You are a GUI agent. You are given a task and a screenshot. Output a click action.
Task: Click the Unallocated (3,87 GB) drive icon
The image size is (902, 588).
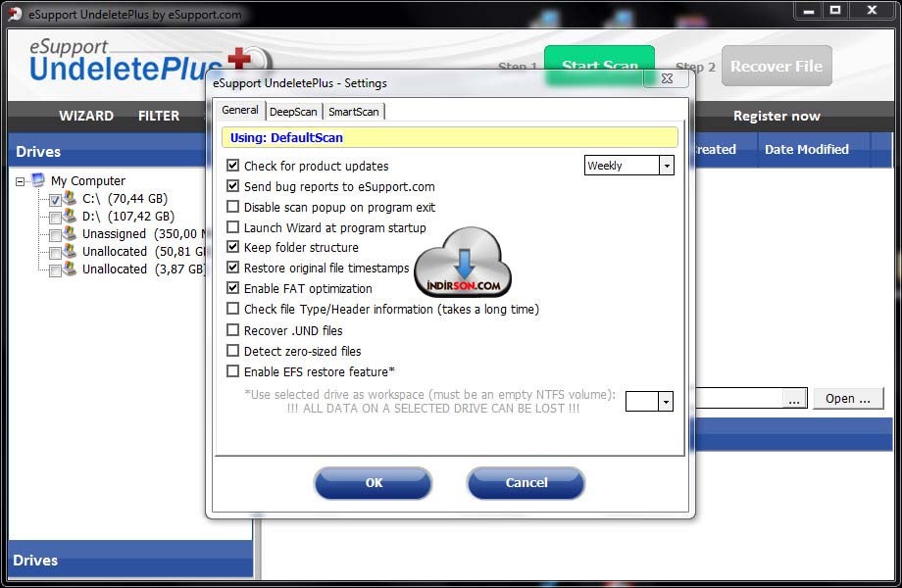(x=70, y=269)
